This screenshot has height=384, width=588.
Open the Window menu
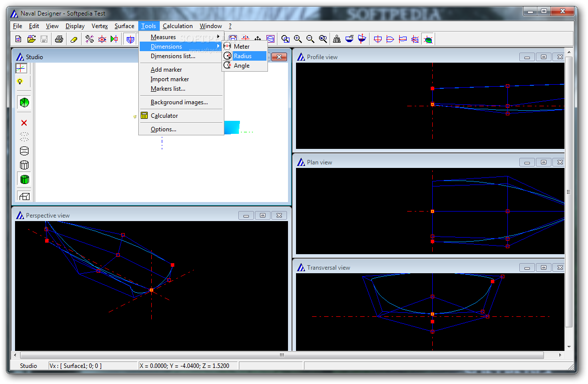point(211,26)
